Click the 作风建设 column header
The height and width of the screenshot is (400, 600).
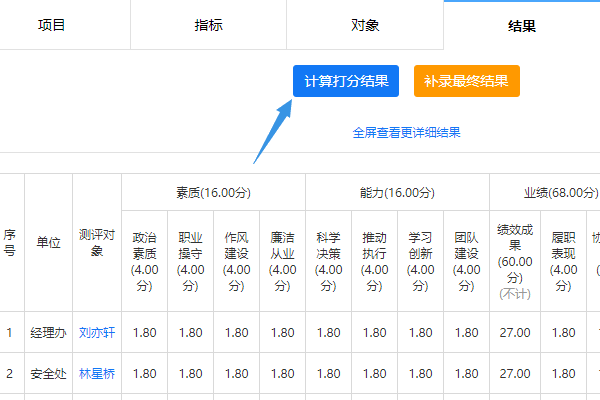(x=236, y=261)
